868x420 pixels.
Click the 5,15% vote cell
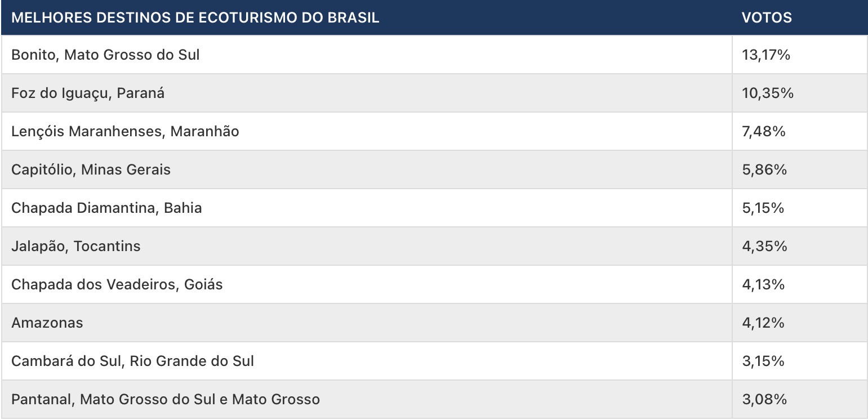(763, 208)
